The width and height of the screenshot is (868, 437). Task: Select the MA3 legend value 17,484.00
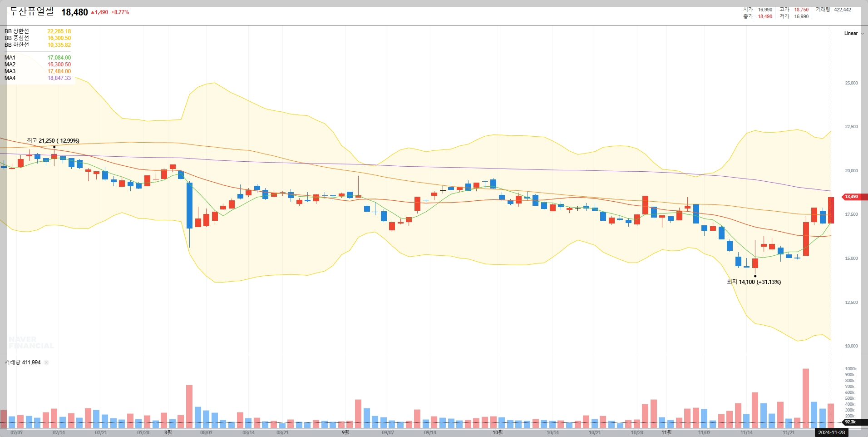point(59,71)
